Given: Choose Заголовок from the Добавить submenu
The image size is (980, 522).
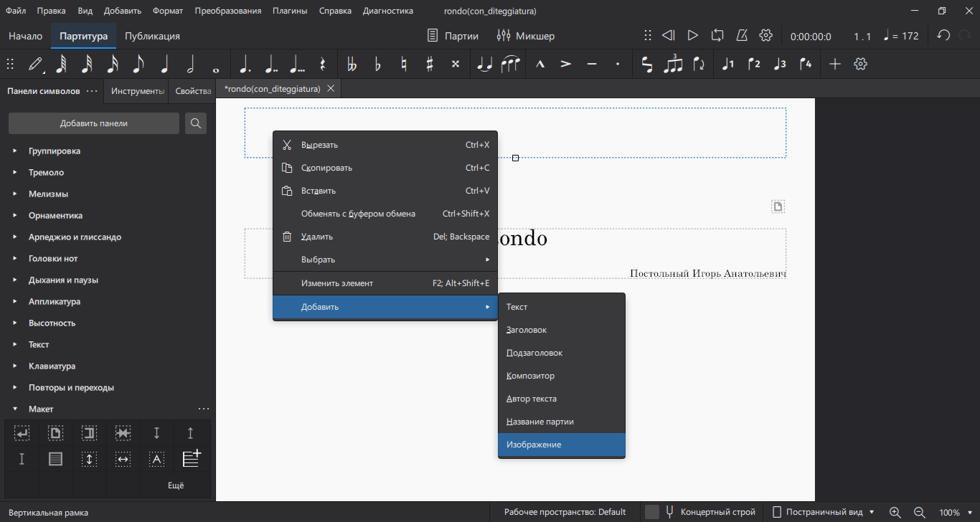Looking at the screenshot, I should click(x=562, y=330).
